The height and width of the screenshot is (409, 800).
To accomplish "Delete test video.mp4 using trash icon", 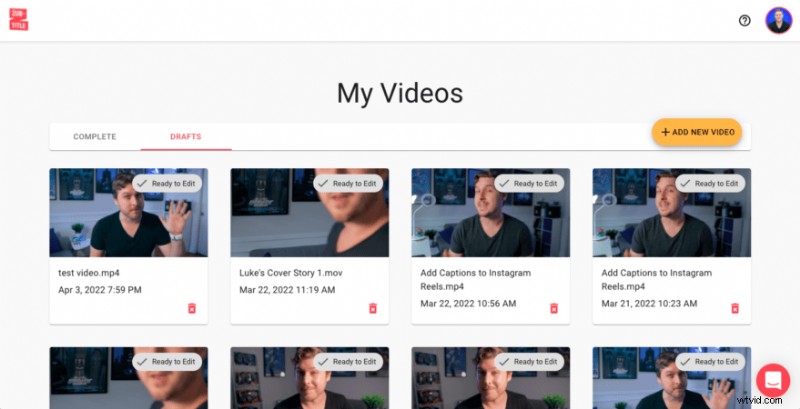I will (x=192, y=309).
